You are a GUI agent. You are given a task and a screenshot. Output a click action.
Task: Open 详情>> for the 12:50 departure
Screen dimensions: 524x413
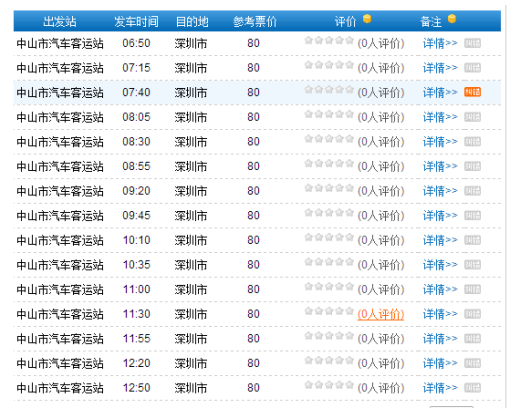tap(440, 388)
